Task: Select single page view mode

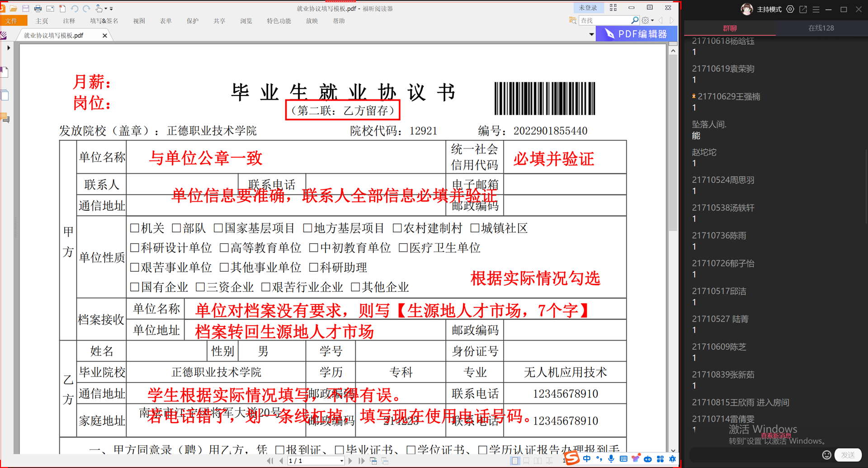Action: click(x=515, y=461)
